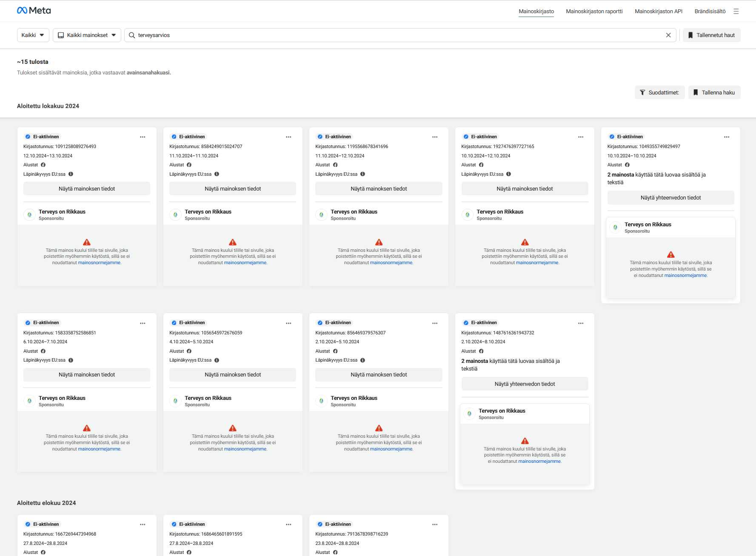This screenshot has width=756, height=556.
Task: Show ad details for ad 1056545972676059
Action: 233,375
